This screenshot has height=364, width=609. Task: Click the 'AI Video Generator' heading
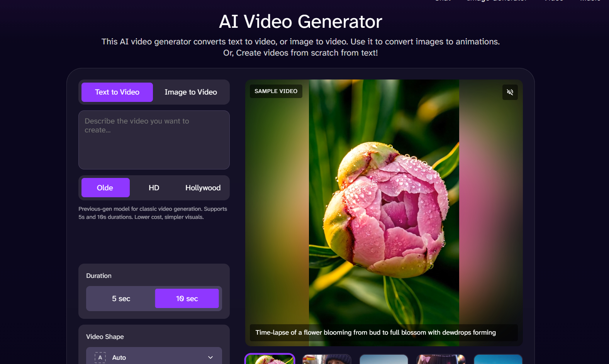[x=300, y=21]
